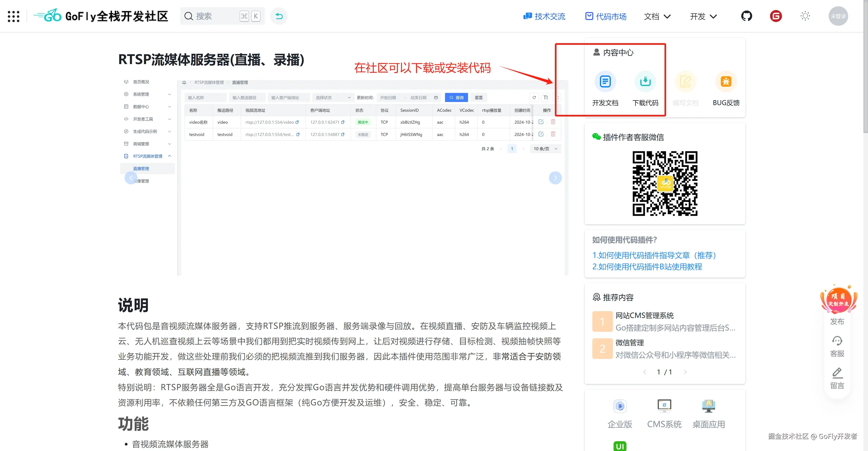Toggle the light/dark theme sun icon
Viewport: 868px width, 451px height.
coord(805,16)
